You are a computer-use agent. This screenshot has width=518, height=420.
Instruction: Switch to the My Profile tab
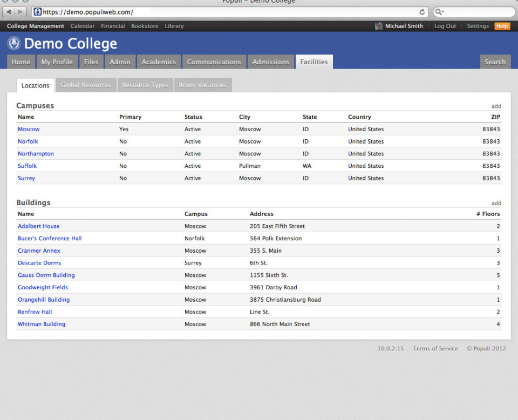57,62
